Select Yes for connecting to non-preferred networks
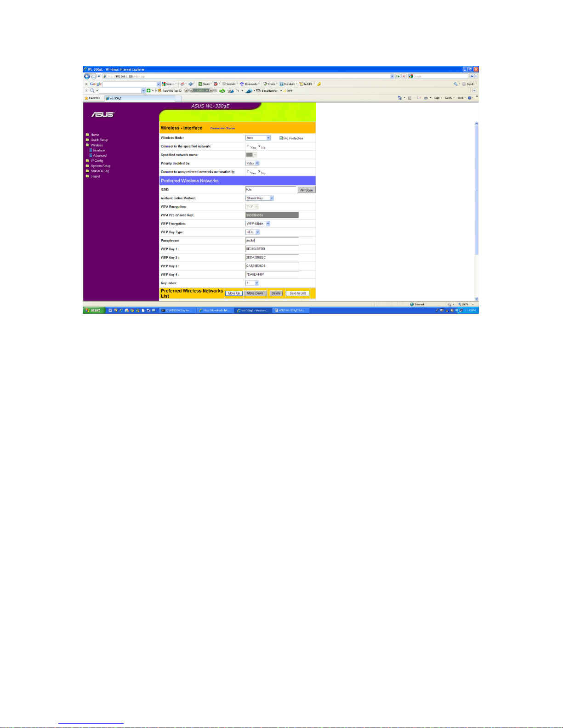Viewport: 563px width, 728px height. (x=248, y=172)
